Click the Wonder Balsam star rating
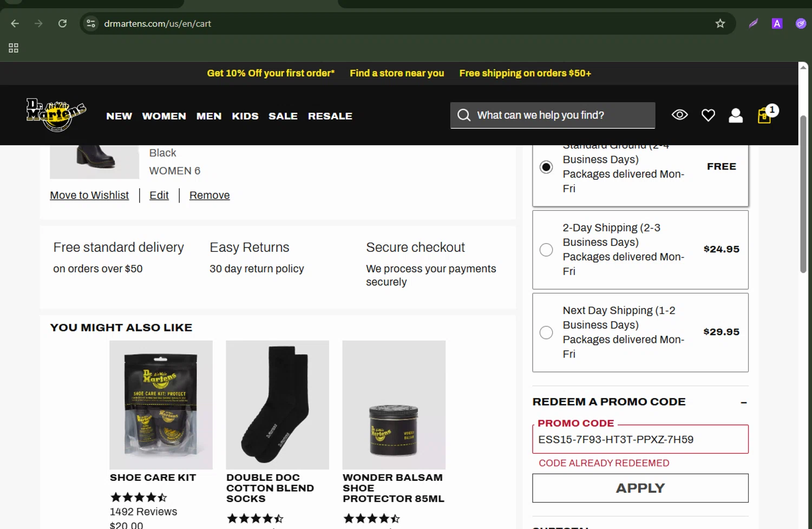The image size is (812, 529). [371, 519]
